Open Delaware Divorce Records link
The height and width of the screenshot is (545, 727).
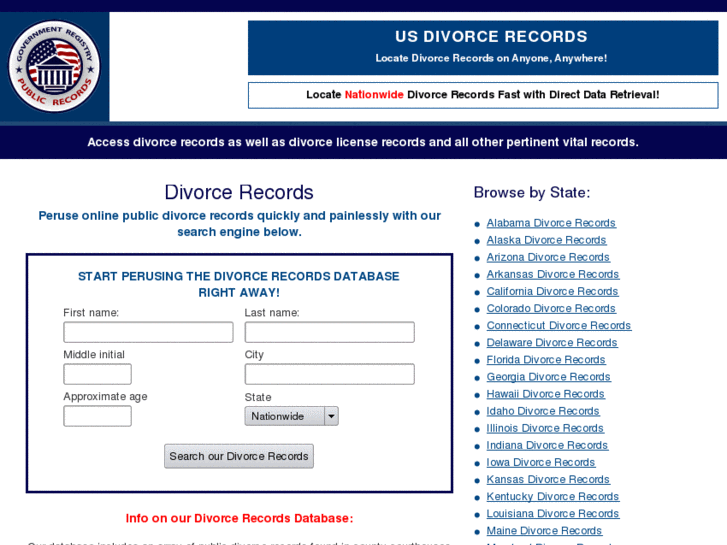[552, 343]
